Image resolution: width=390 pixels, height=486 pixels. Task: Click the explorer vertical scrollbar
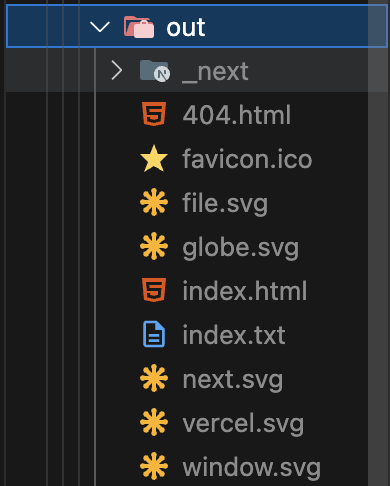click(378, 243)
